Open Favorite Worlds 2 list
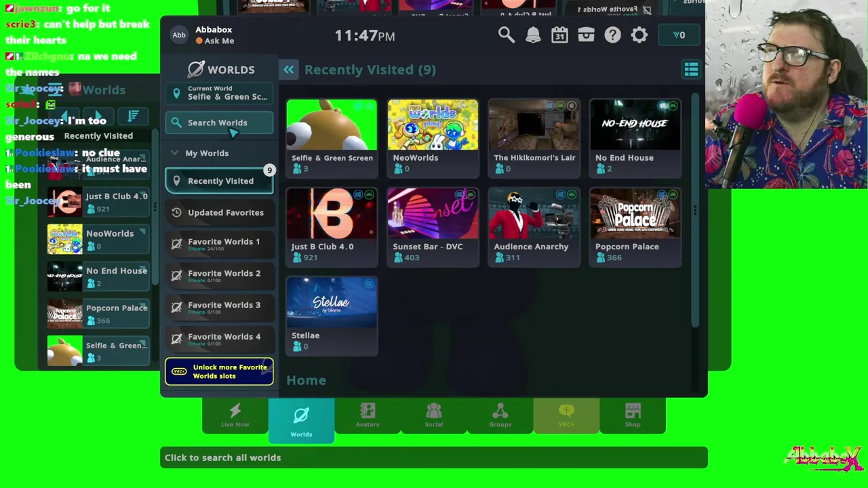 [x=219, y=276]
